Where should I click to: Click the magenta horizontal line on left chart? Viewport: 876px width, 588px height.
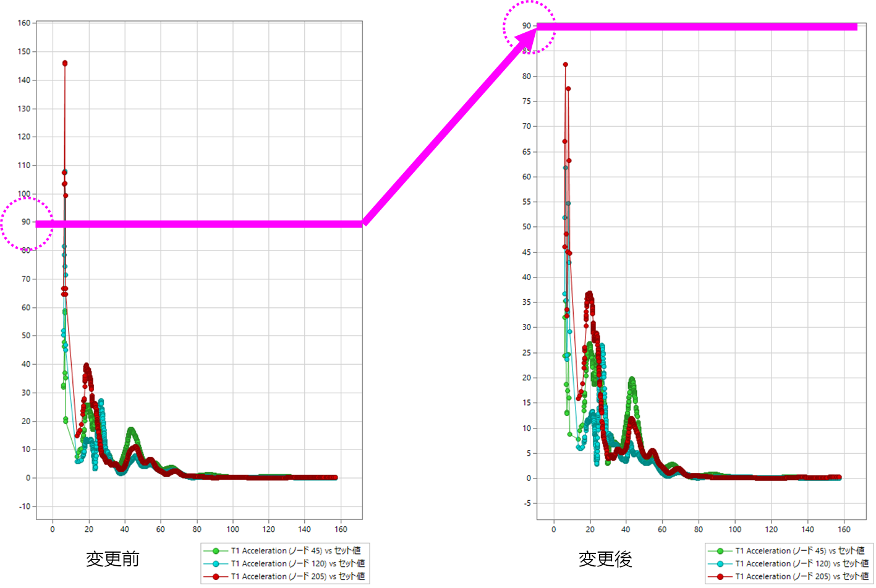[x=204, y=224]
